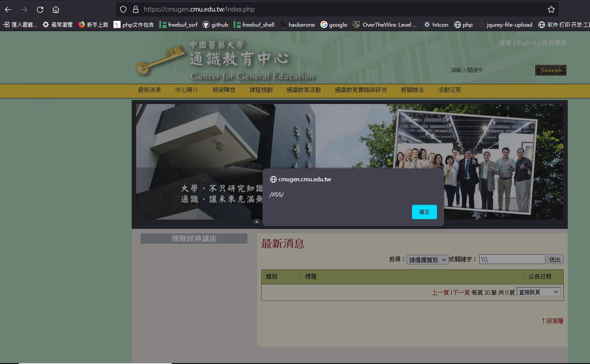Switch to the English site version

526,43
